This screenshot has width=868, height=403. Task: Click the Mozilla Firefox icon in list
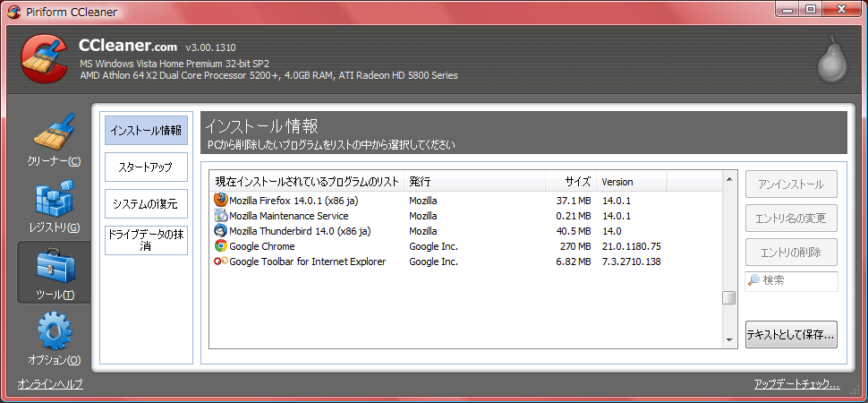pos(221,200)
